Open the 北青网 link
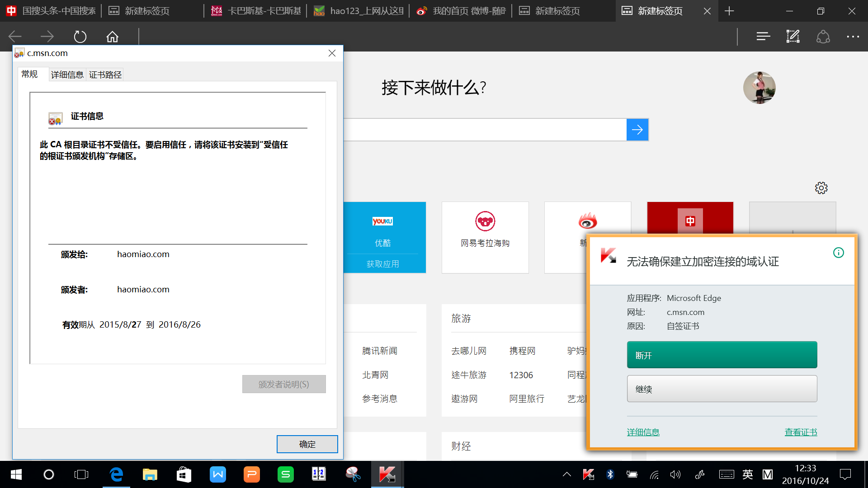This screenshot has width=868, height=488. point(375,375)
